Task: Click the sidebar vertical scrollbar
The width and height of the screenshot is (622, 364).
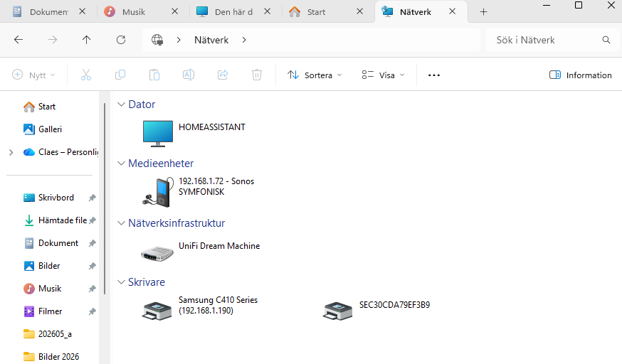Action: (105, 198)
